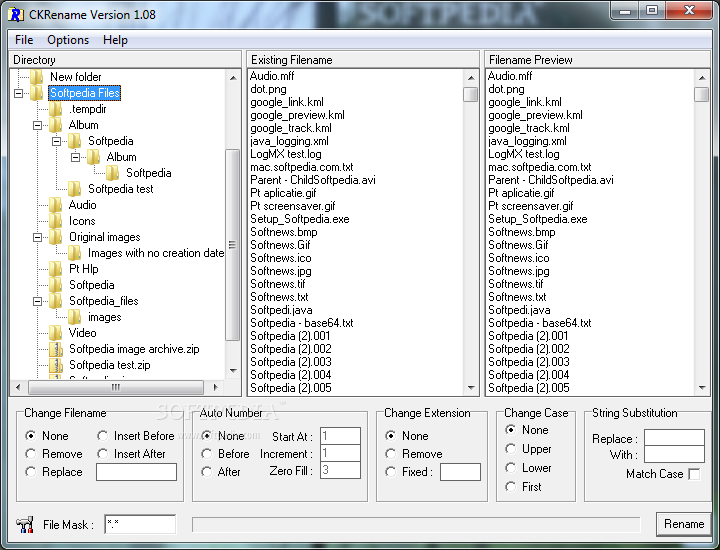Click the Softpedia test folder icon
This screenshot has width=720, height=550.
tap(74, 189)
